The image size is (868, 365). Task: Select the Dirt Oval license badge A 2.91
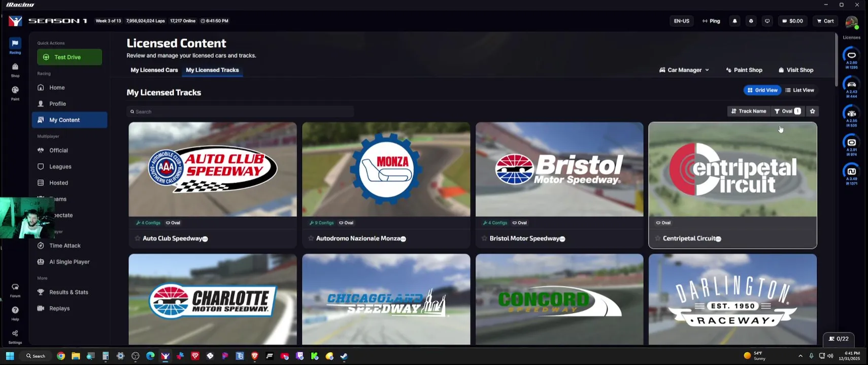click(851, 144)
